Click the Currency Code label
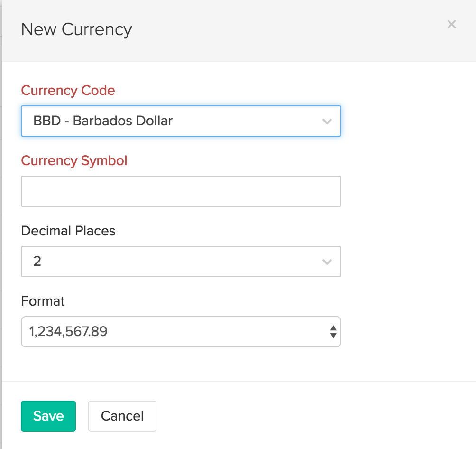The width and height of the screenshot is (476, 449). click(68, 90)
